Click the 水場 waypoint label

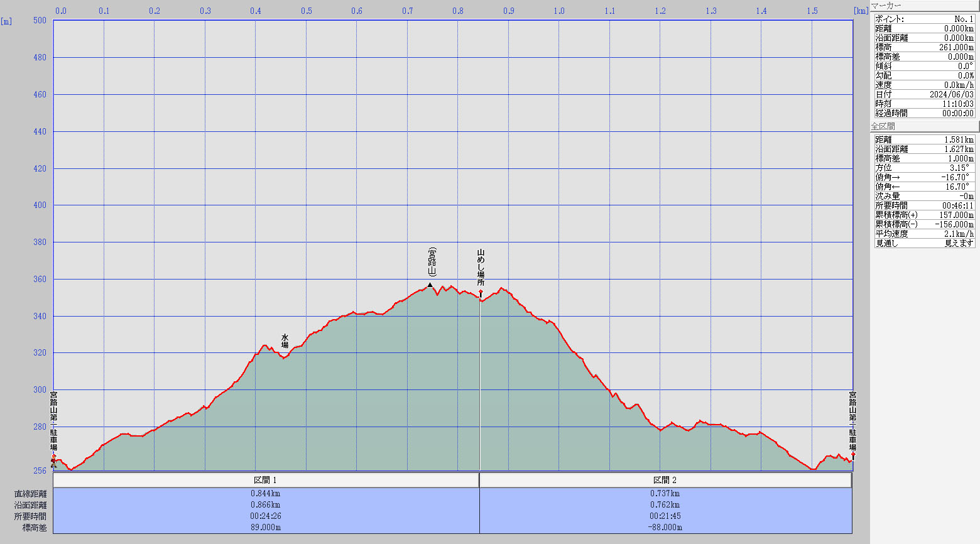point(285,341)
